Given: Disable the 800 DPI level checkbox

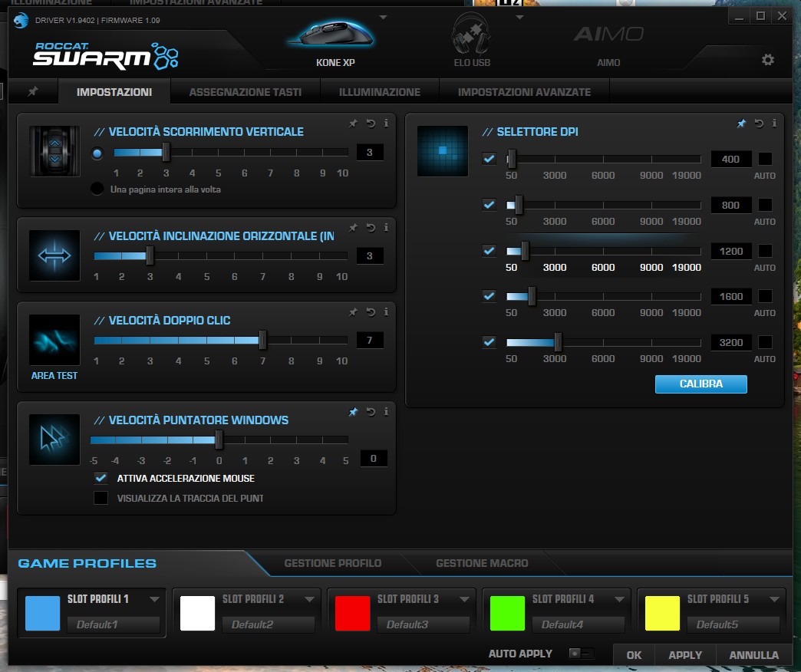Looking at the screenshot, I should point(489,205).
